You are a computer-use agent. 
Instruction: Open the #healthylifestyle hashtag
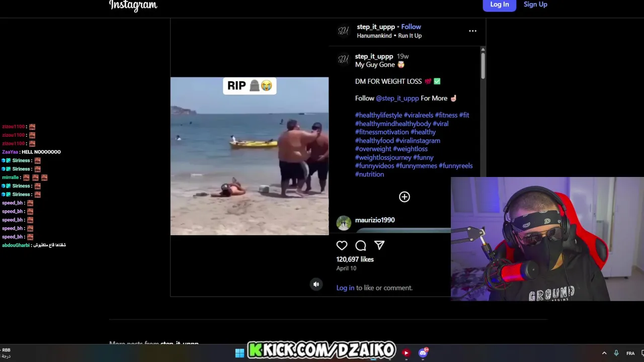378,115
